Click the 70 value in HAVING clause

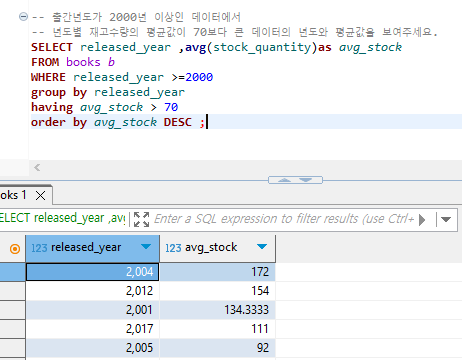coord(171,107)
